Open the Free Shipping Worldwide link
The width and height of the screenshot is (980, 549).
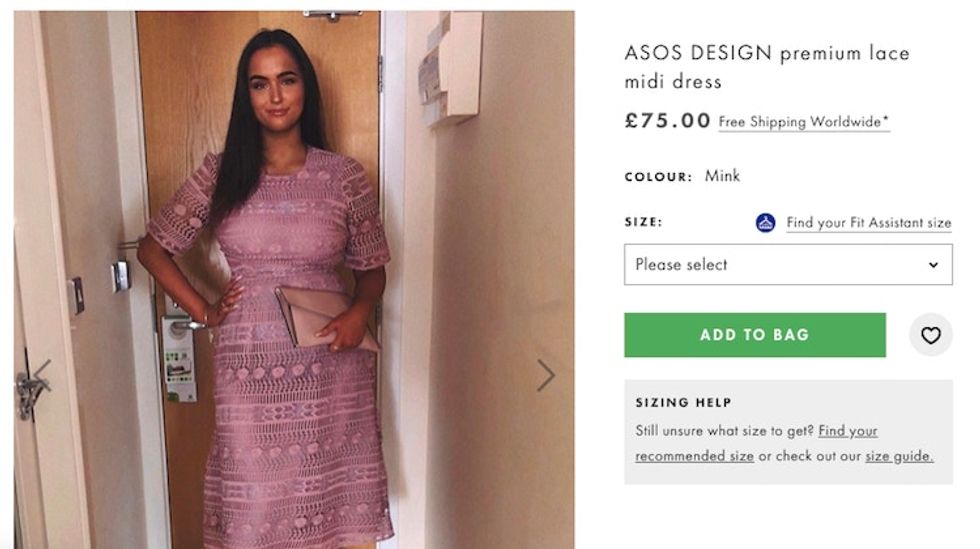804,122
